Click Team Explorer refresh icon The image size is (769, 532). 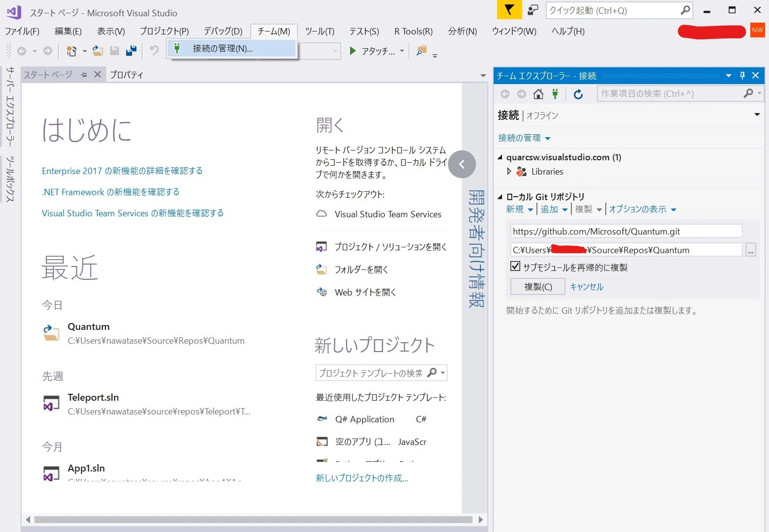point(578,94)
